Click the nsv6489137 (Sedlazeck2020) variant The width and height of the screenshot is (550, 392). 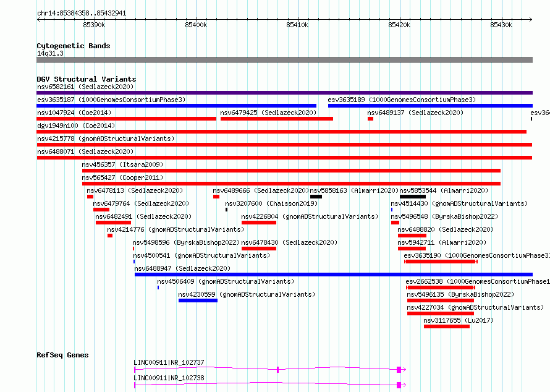[370, 119]
